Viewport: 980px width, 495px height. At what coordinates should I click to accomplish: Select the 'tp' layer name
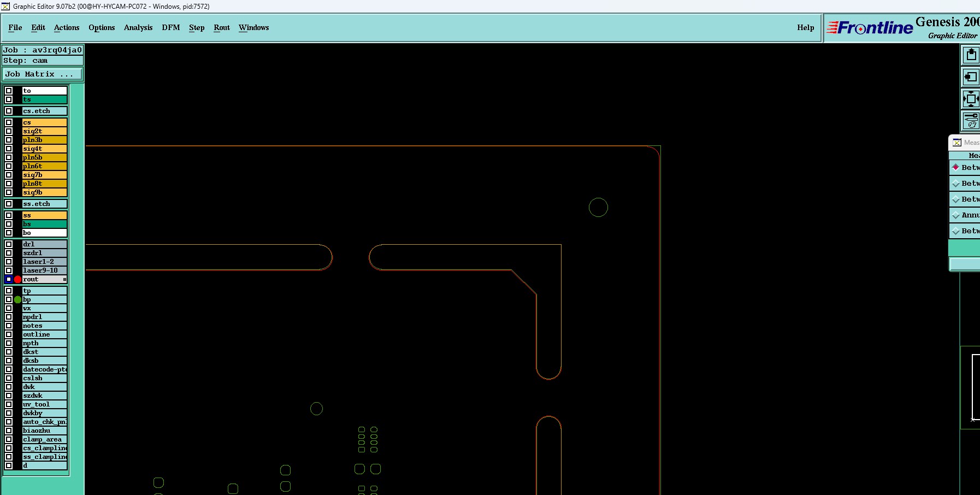45,291
